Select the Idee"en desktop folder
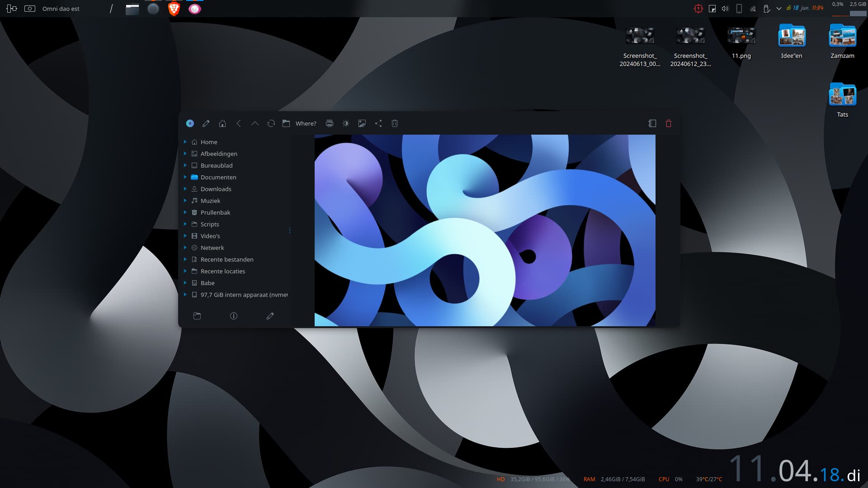 792,42
